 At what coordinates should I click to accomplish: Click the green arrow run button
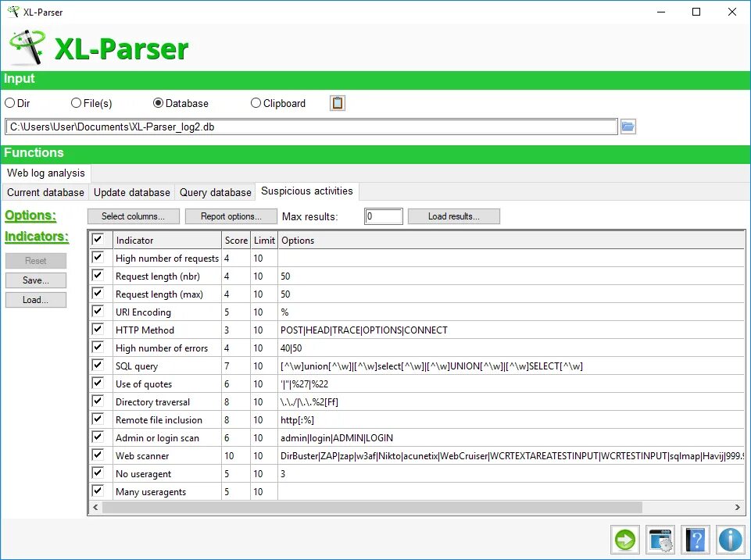[625, 540]
